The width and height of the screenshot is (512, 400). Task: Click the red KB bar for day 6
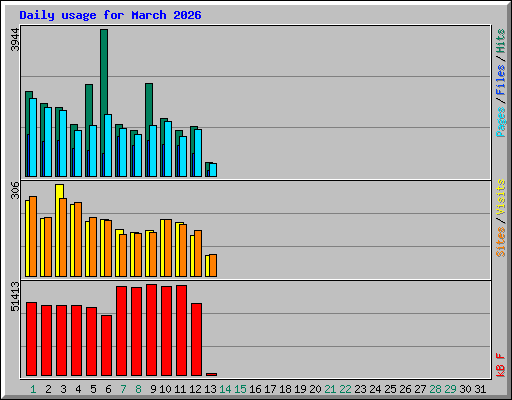[106, 345]
